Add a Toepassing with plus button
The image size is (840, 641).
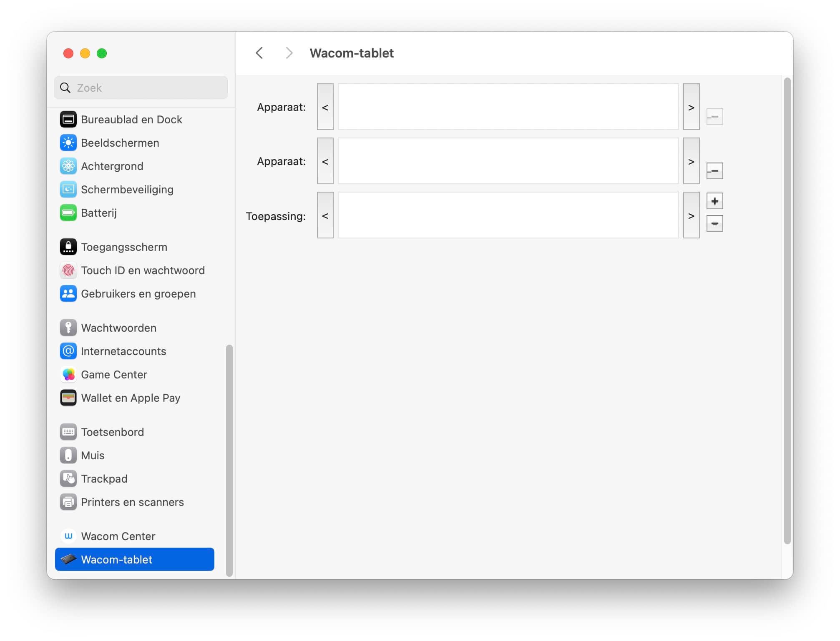(x=715, y=201)
